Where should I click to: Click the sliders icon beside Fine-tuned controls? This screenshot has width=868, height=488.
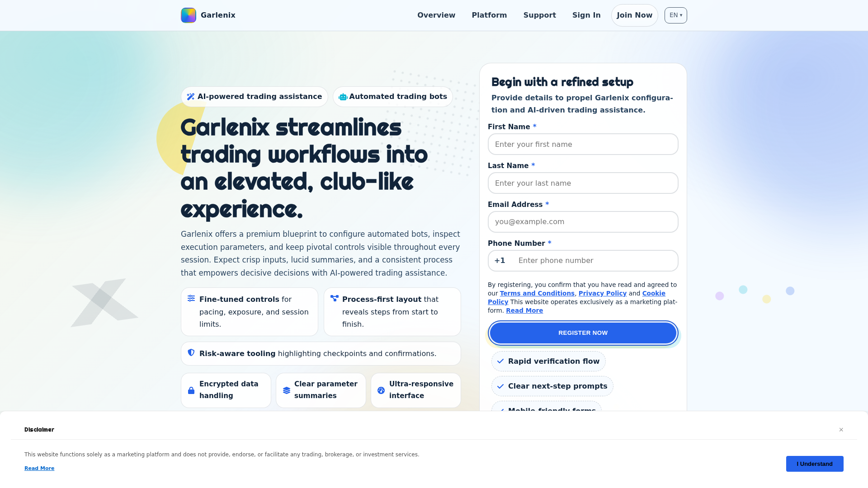point(191,298)
